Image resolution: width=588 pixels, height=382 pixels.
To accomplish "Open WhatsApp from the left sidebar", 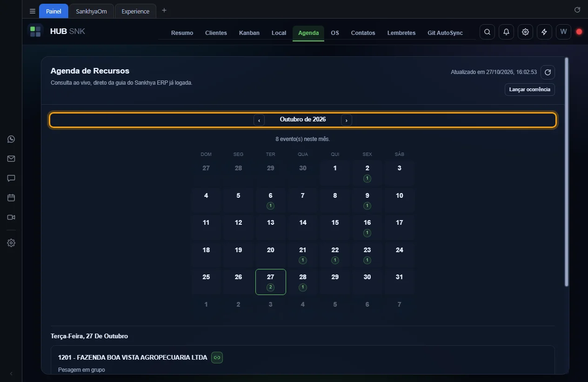I will coord(11,139).
